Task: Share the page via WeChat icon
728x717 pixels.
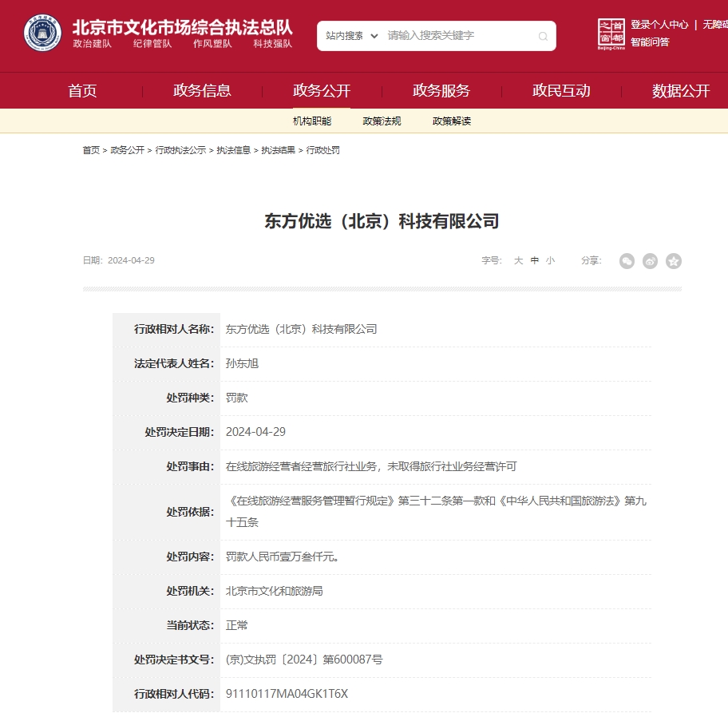Action: point(627,261)
